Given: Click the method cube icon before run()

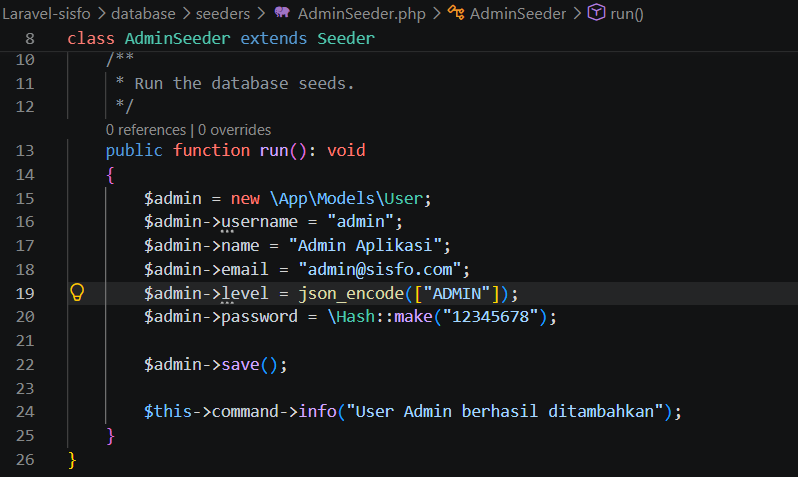Looking at the screenshot, I should pos(596,12).
